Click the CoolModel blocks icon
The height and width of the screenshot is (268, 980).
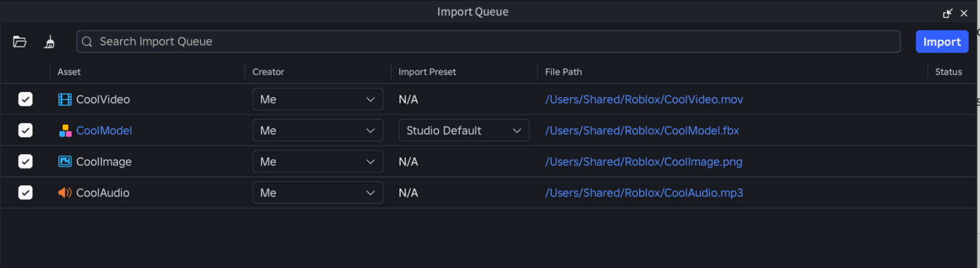click(65, 131)
